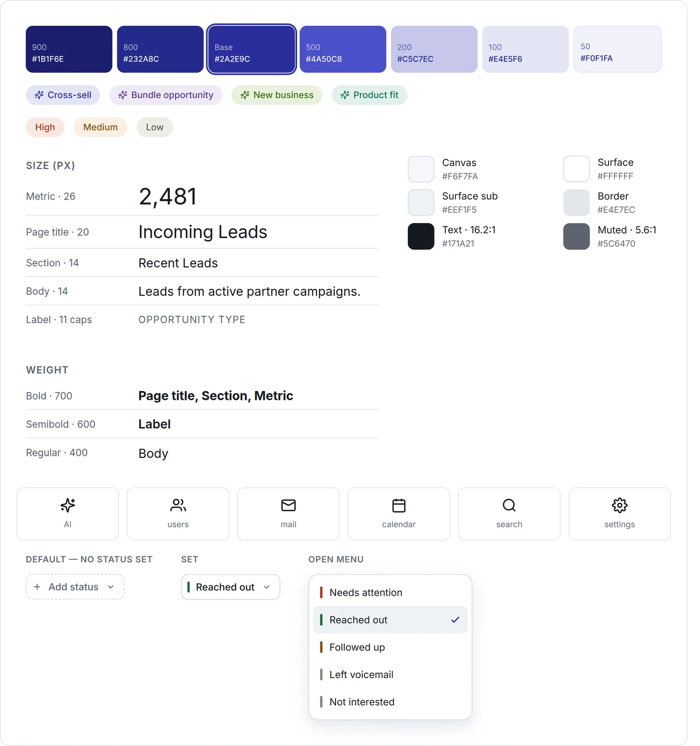
Task: Click the High priority badge
Action: tap(45, 127)
